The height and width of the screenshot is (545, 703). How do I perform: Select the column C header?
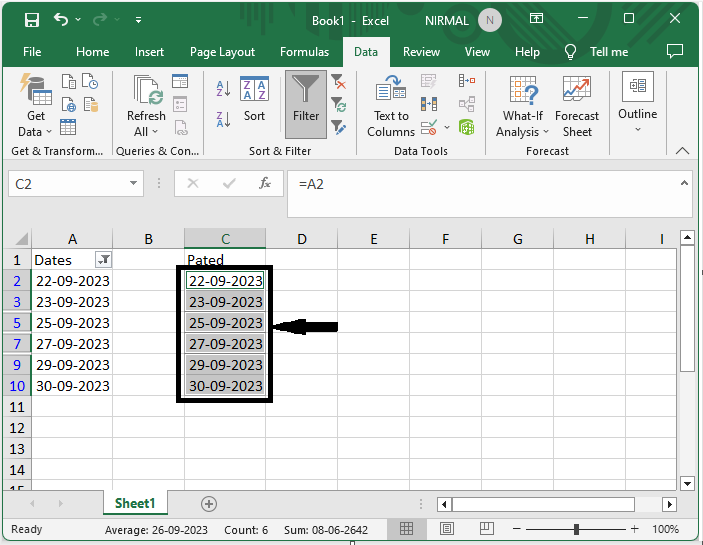[x=225, y=238]
